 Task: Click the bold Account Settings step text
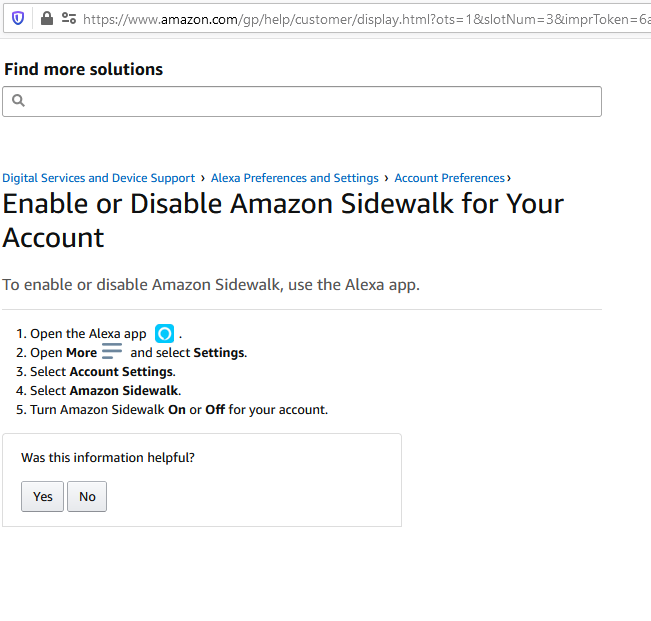[121, 372]
